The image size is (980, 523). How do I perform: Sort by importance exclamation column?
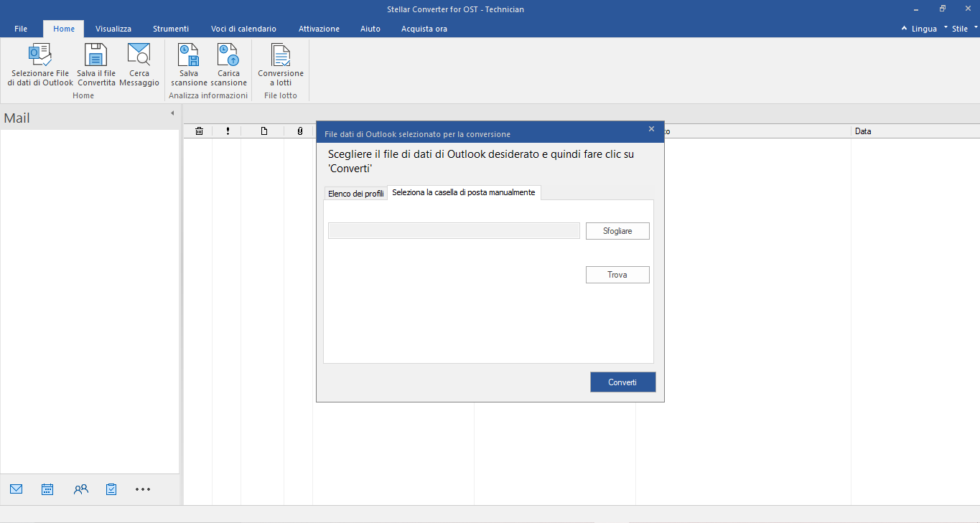(x=228, y=131)
